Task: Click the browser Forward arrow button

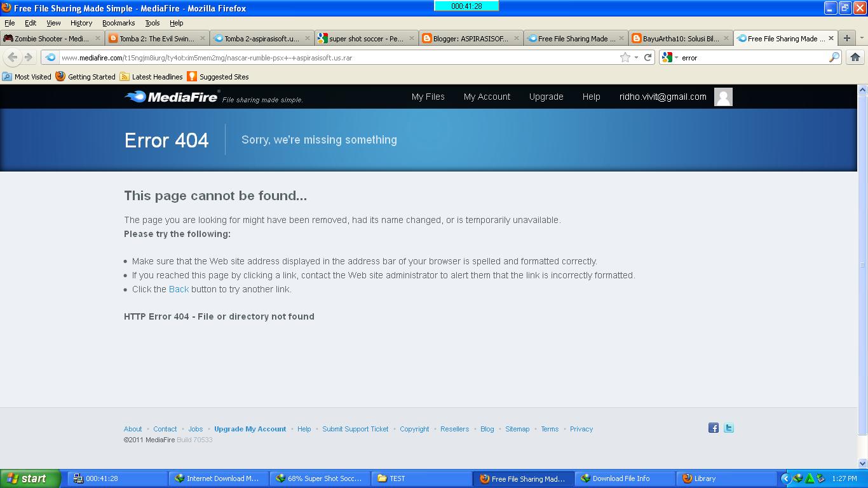Action: (28, 57)
